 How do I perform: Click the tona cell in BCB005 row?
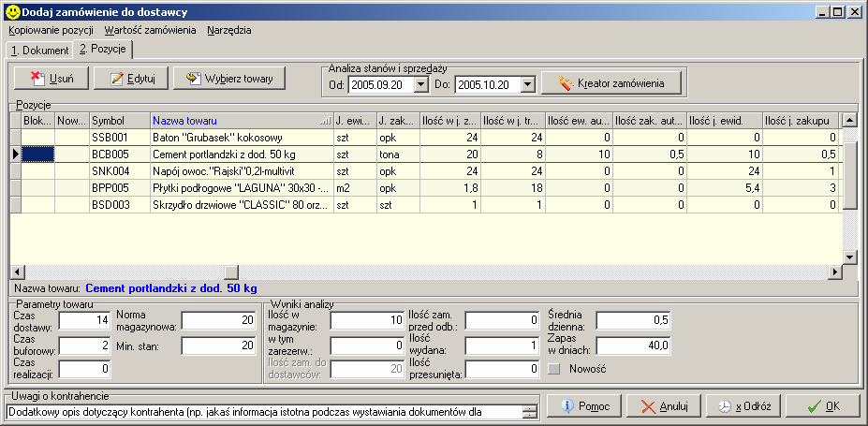pyautogui.click(x=397, y=154)
